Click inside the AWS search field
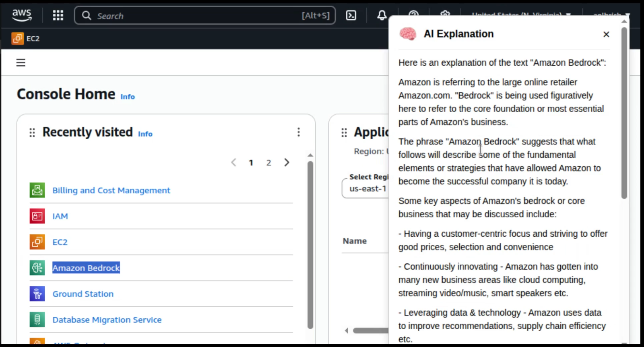644x347 pixels. [205, 15]
